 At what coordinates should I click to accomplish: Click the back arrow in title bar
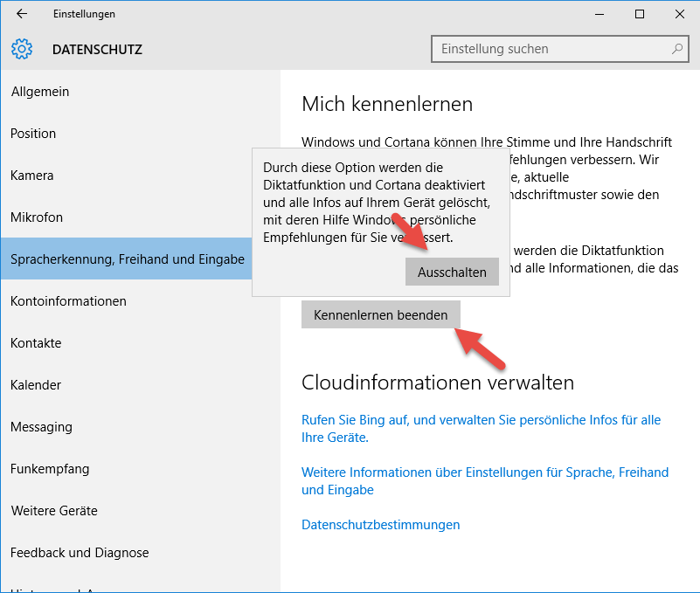pos(22,14)
